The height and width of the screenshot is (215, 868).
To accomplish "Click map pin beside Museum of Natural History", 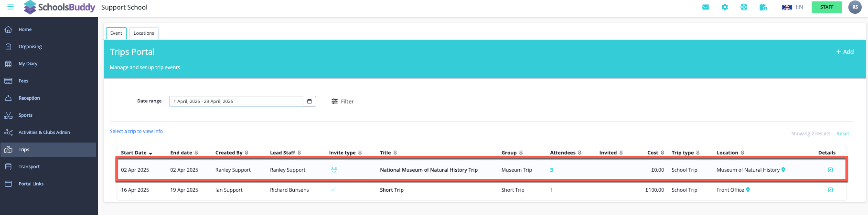I will 783,170.
